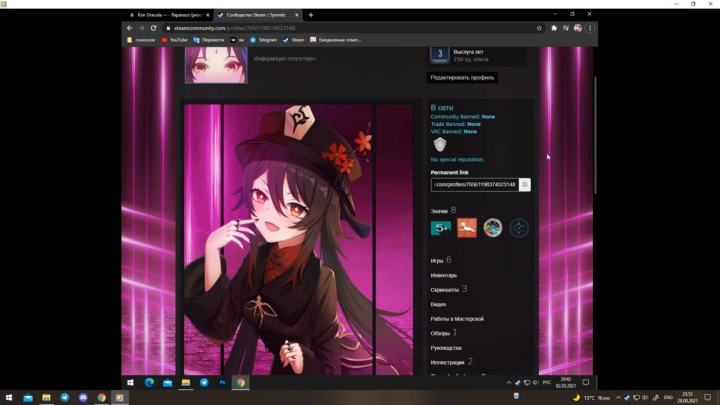Click the ENG language indicator

pyautogui.click(x=668, y=398)
